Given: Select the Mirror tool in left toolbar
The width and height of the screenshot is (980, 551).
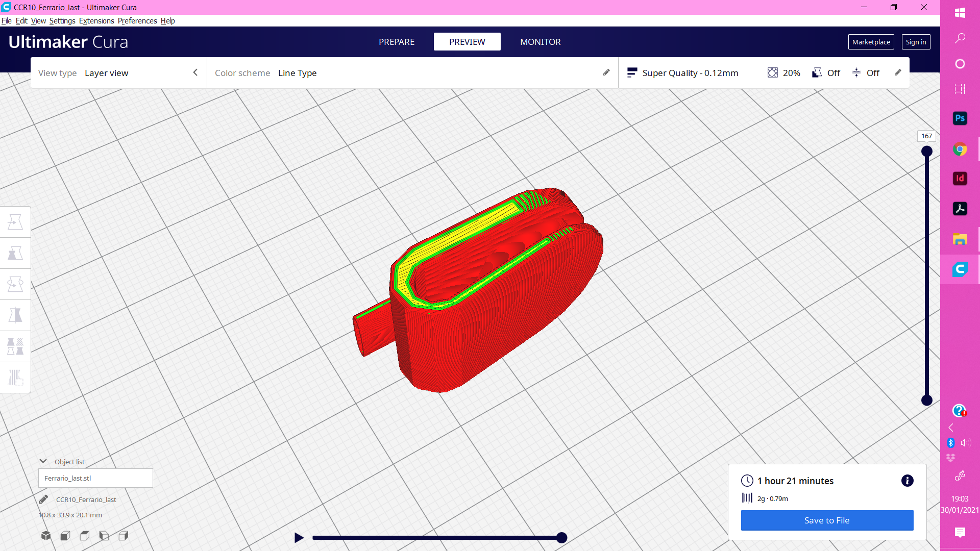Looking at the screenshot, I should coord(15,315).
